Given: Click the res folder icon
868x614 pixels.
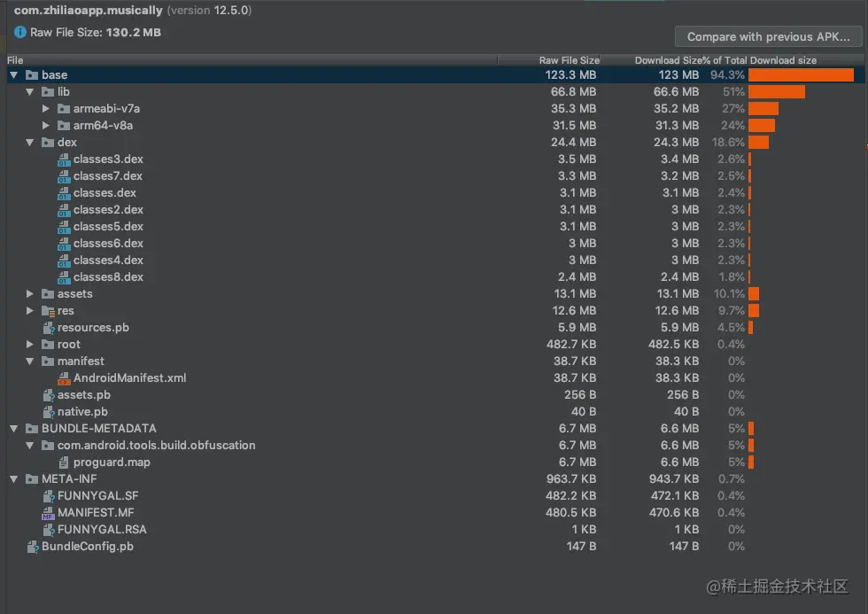Looking at the screenshot, I should tap(48, 311).
